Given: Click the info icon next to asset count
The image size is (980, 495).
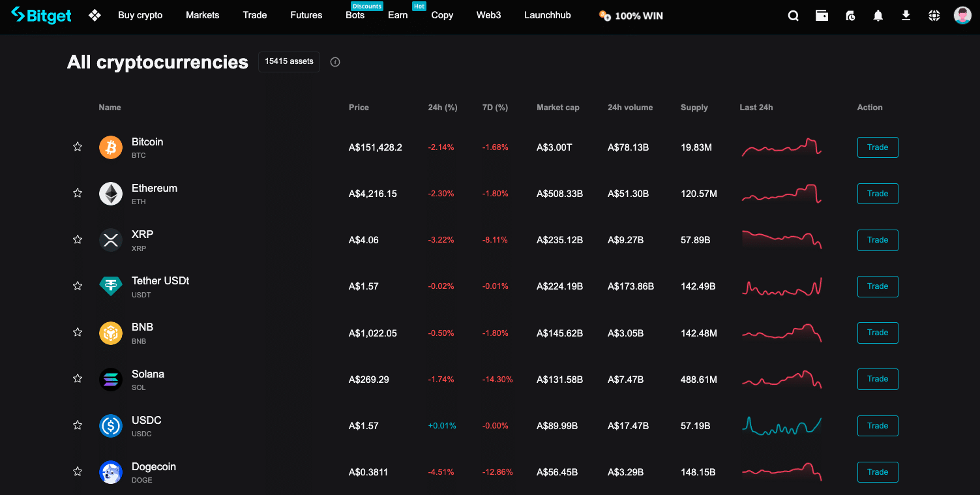Looking at the screenshot, I should (334, 62).
